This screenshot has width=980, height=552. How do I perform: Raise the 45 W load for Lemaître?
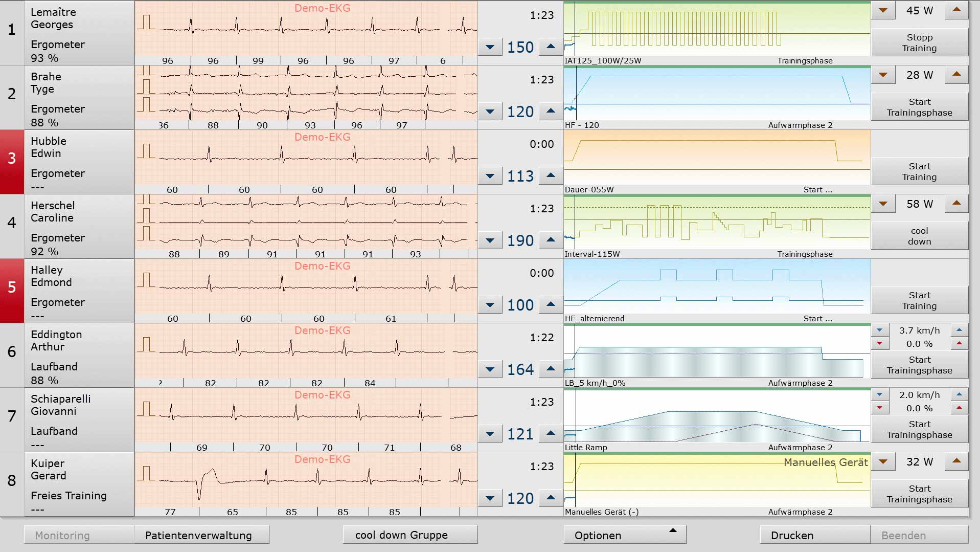click(x=956, y=11)
